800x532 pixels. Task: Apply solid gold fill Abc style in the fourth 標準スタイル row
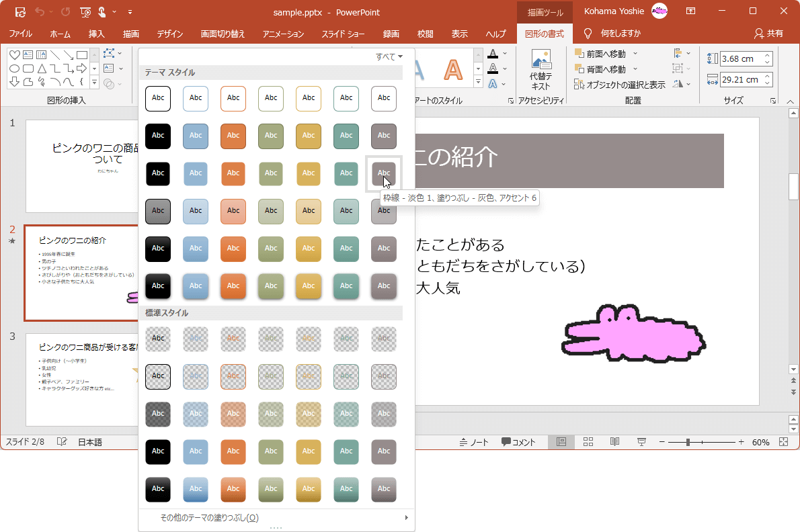click(x=309, y=451)
